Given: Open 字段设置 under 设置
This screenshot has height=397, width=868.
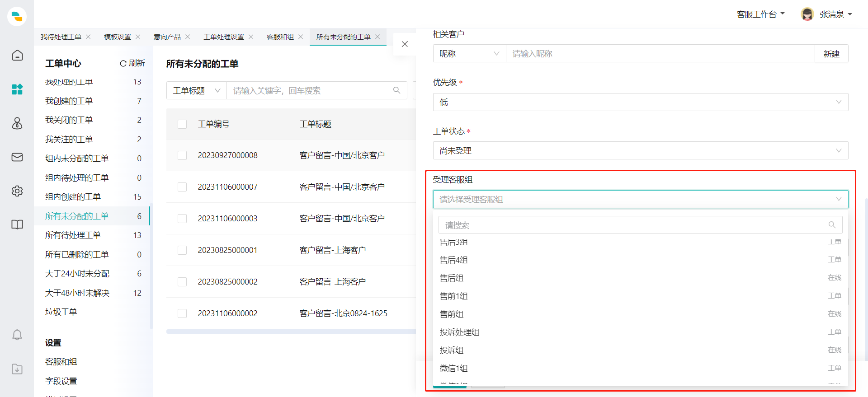Looking at the screenshot, I should tap(61, 381).
